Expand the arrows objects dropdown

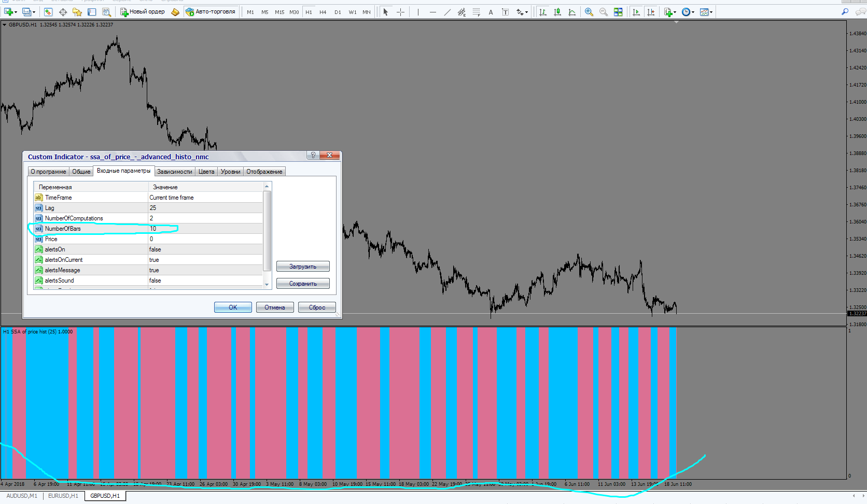click(x=527, y=12)
